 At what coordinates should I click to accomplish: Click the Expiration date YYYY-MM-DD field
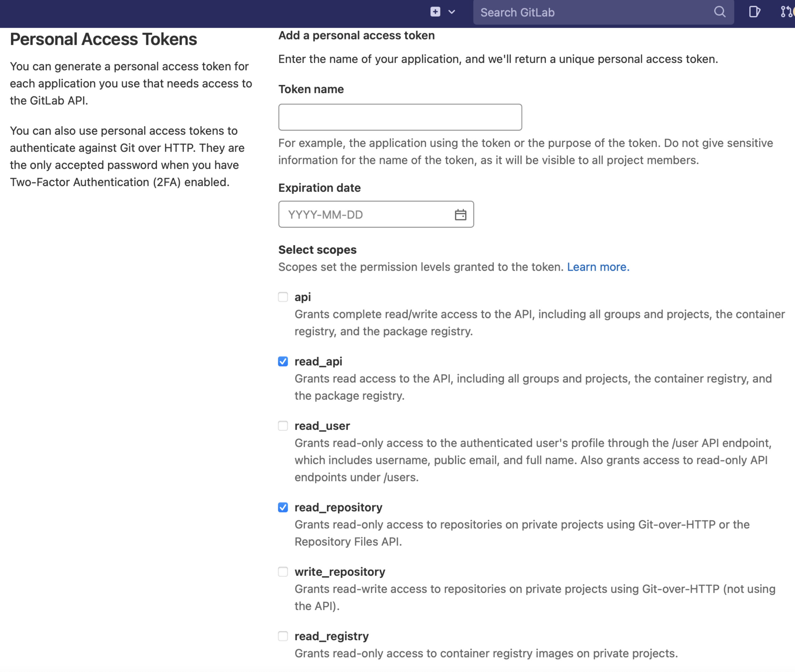point(366,214)
